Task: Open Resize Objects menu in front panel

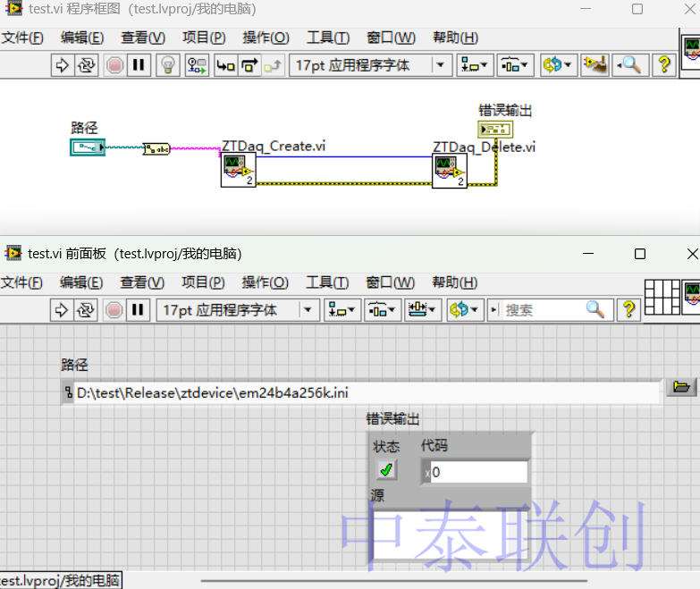Action: (x=423, y=310)
